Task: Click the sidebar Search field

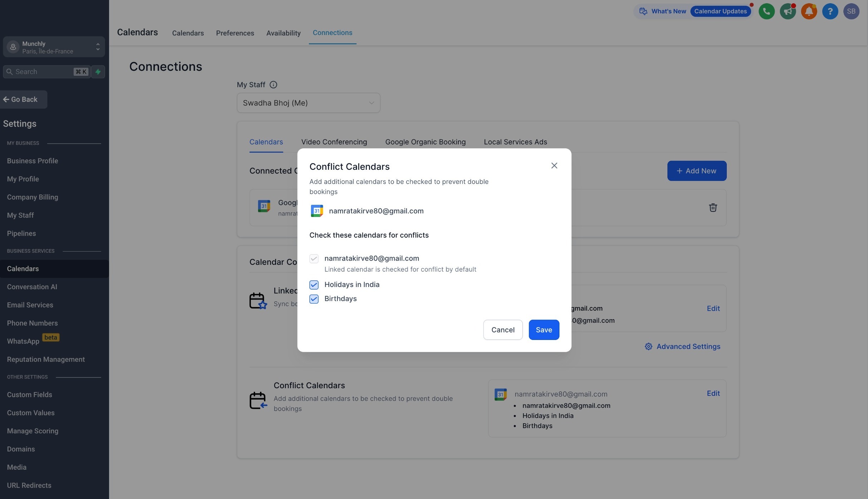Action: tap(46, 71)
